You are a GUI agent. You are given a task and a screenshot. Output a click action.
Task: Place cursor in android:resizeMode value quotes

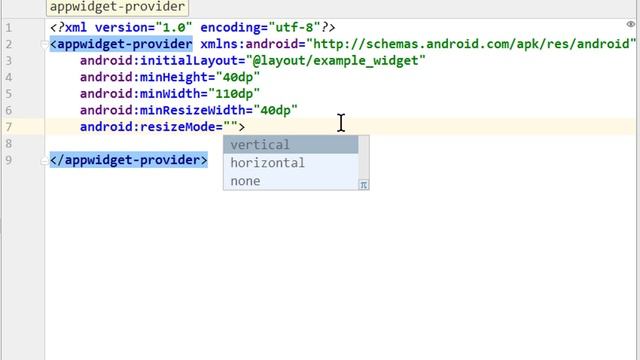click(230, 127)
